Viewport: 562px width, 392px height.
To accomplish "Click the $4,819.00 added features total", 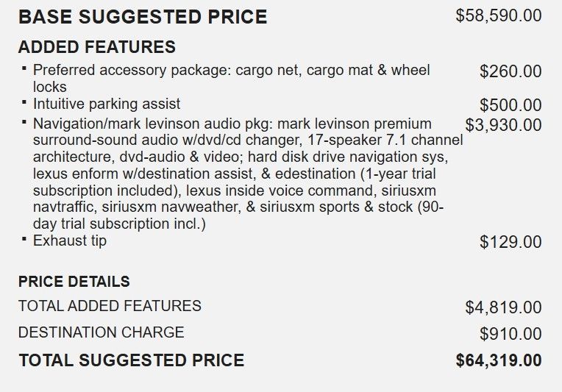I will [503, 307].
